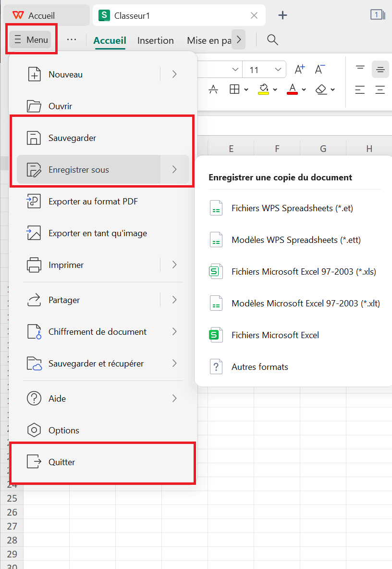Close the Classeur1 tab

pos(254,15)
